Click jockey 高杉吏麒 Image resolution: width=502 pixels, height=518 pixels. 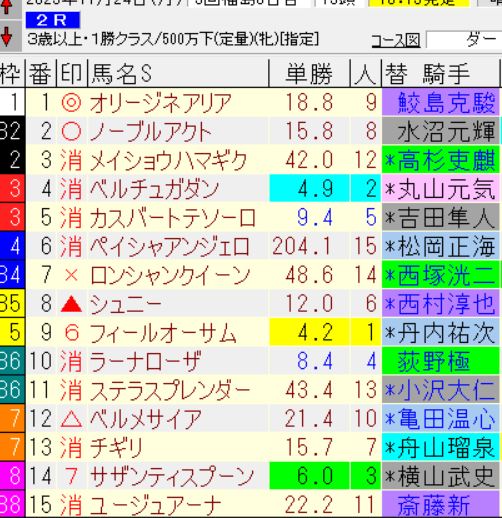pyautogui.click(x=446, y=160)
